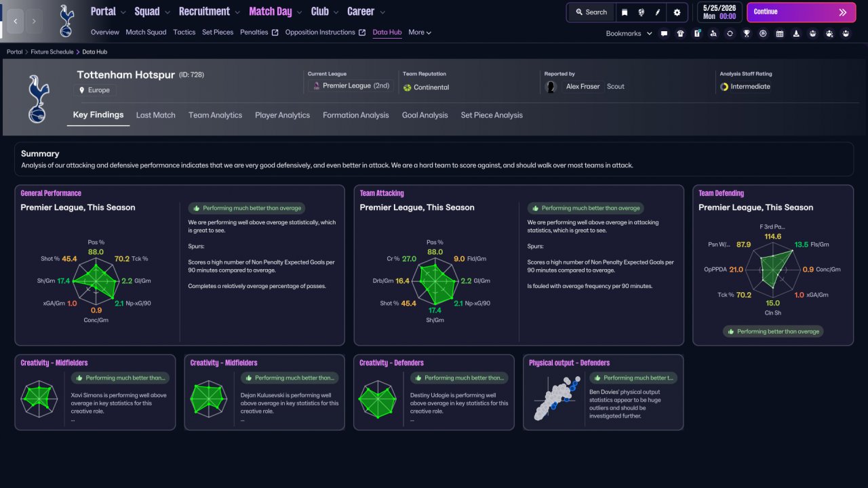
Task: Click the Search button
Action: tap(591, 12)
